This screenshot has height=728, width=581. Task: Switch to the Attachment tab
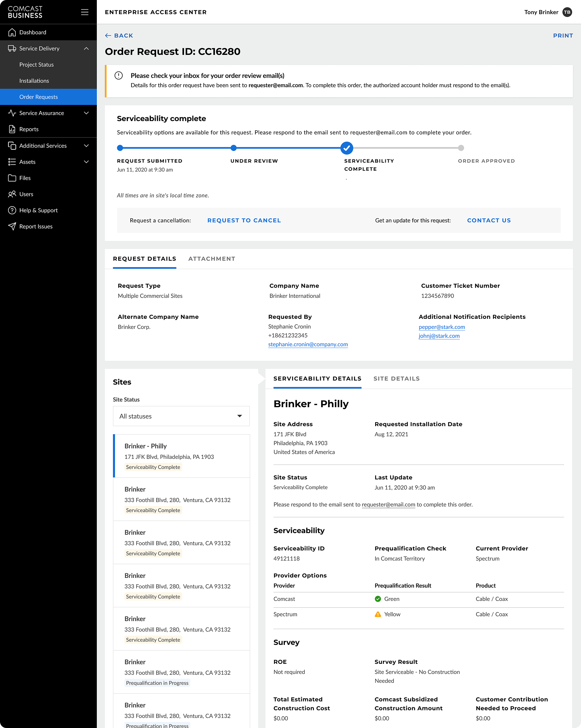click(x=212, y=259)
